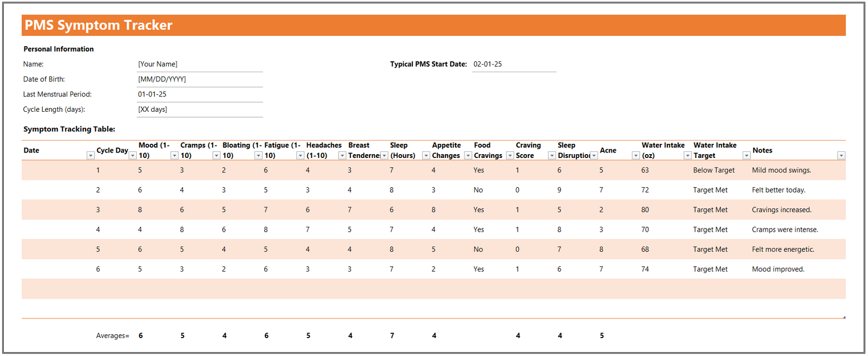The image size is (868, 356).
Task: Open the Water Intake Target filter arrow
Action: coord(746,156)
